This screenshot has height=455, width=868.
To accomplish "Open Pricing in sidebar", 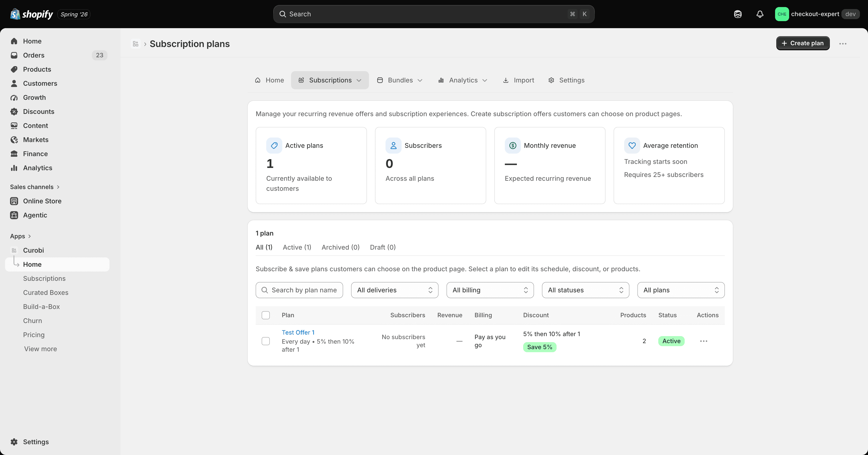I will [34, 335].
